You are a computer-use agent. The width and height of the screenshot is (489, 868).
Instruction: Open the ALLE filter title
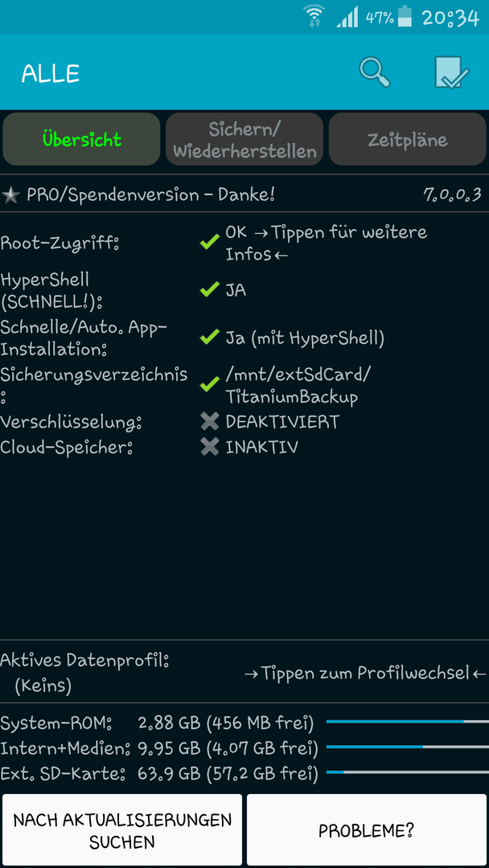point(51,73)
